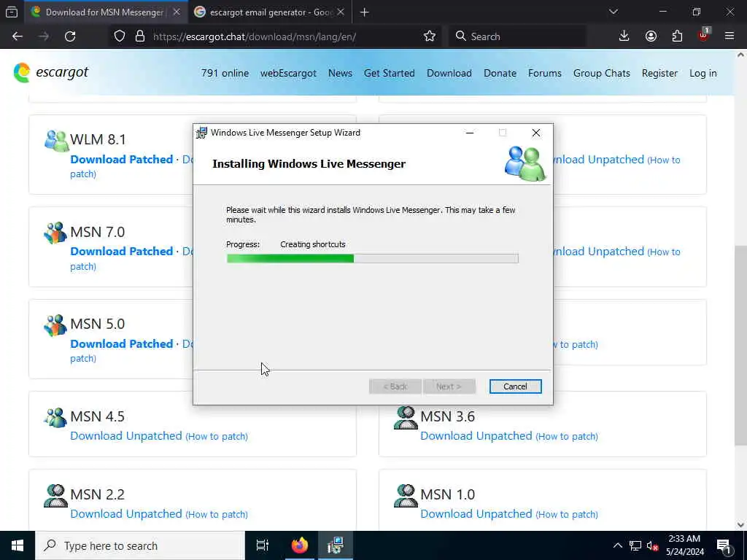Click the MSN 4.5 icon
The width and height of the screenshot is (747, 560).
click(55, 418)
